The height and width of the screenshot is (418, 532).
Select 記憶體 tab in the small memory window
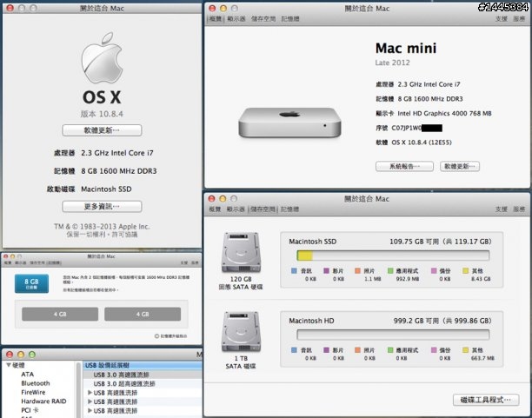coord(54,262)
